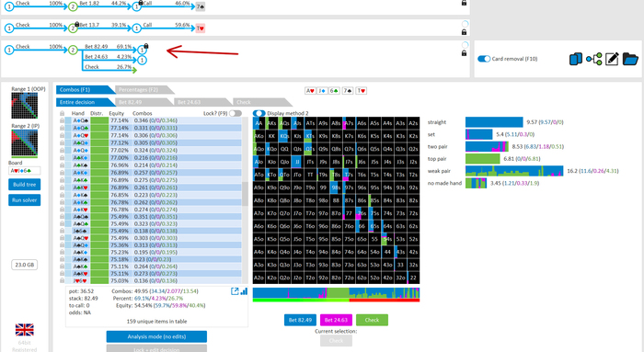Click the copy/duplicate pages icon

click(x=575, y=59)
